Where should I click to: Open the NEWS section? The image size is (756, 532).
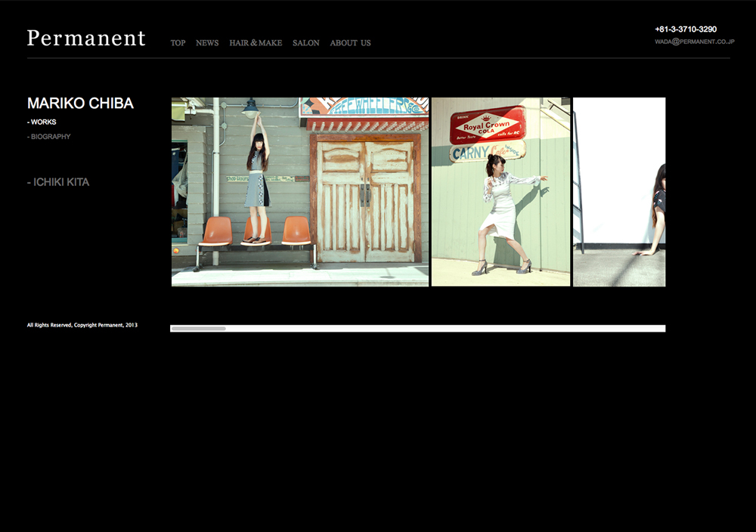pyautogui.click(x=207, y=43)
